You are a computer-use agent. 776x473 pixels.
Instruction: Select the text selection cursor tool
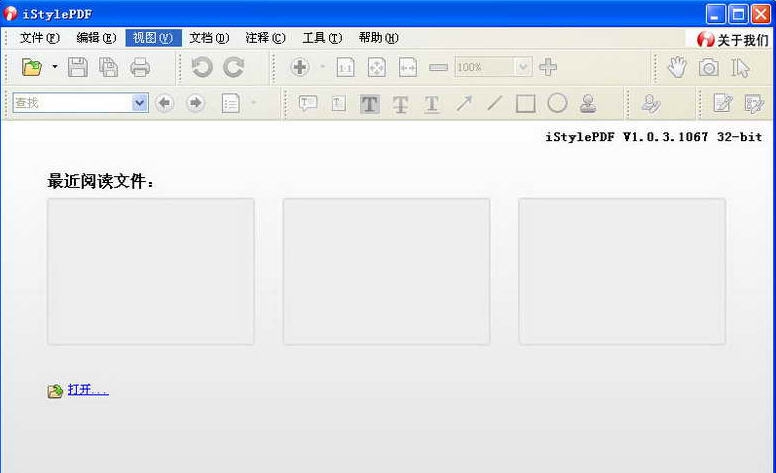pyautogui.click(x=740, y=68)
